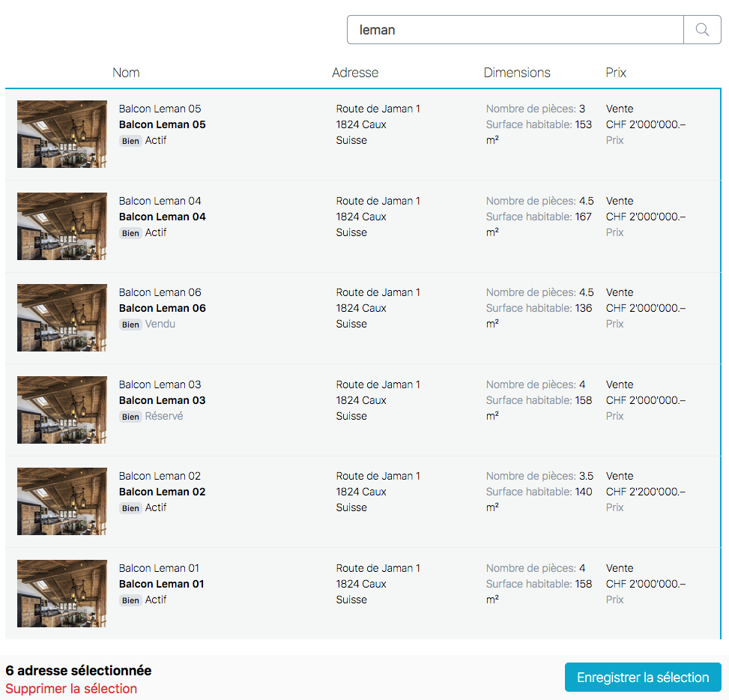Click the search field containing 'leman'
This screenshot has width=729, height=700.
pyautogui.click(x=515, y=30)
